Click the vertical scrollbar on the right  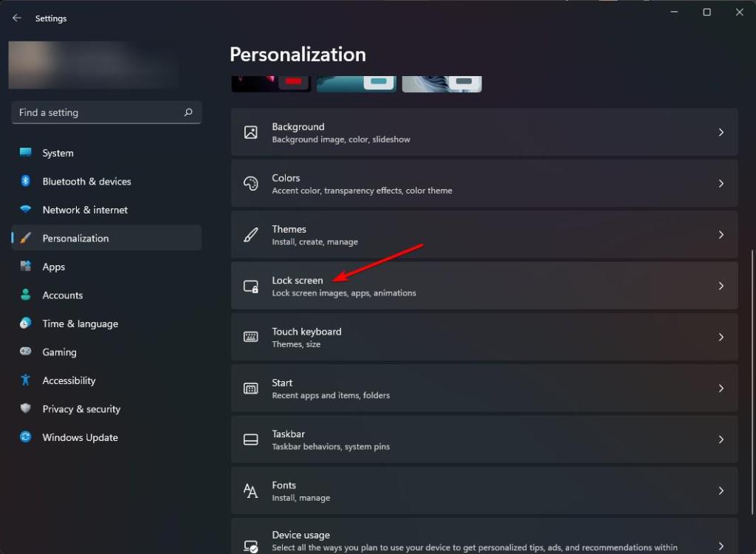point(752,381)
